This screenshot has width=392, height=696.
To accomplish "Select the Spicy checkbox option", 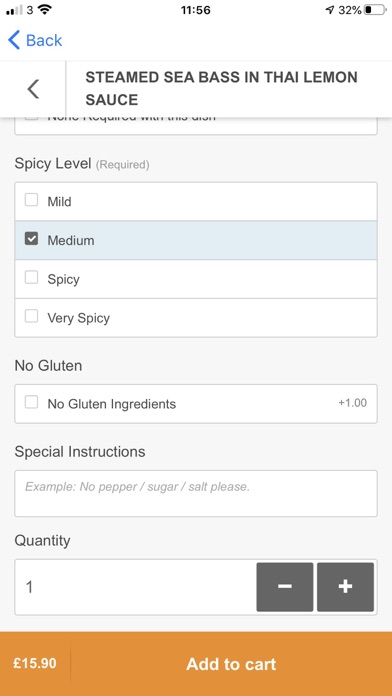I will coord(31,277).
